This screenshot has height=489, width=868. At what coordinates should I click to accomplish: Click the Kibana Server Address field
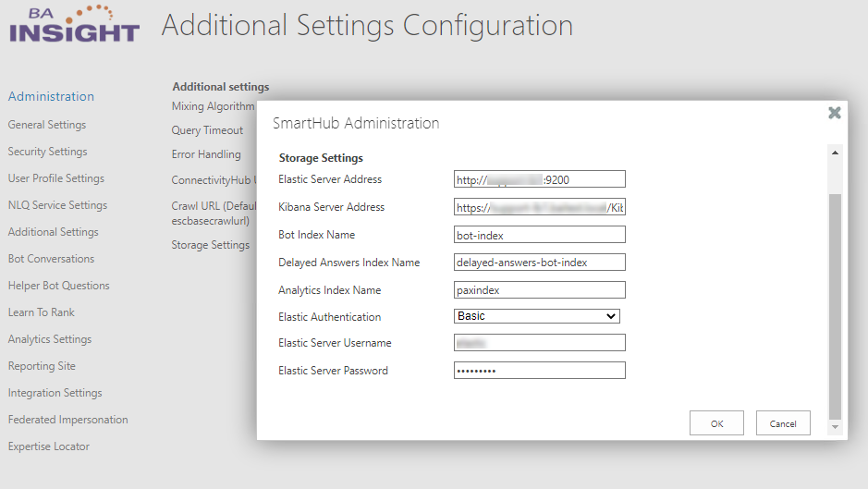coord(539,207)
